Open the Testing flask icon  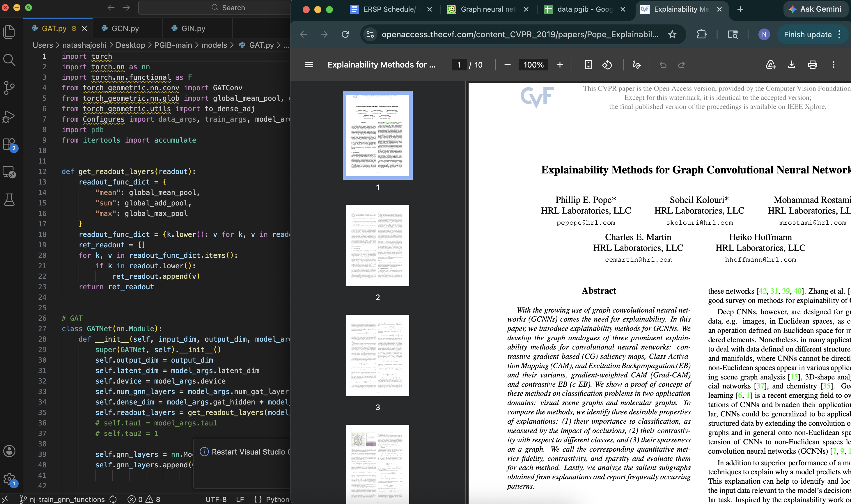(x=9, y=199)
